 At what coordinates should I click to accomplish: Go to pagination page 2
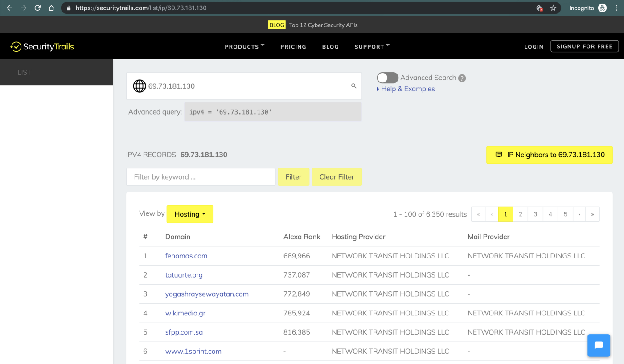tap(521, 214)
